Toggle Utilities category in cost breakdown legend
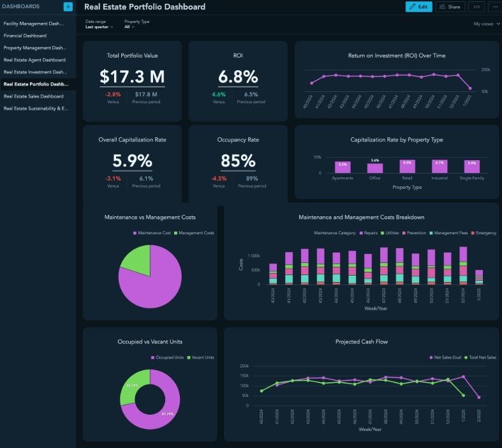This screenshot has height=448, width=502. [x=391, y=233]
